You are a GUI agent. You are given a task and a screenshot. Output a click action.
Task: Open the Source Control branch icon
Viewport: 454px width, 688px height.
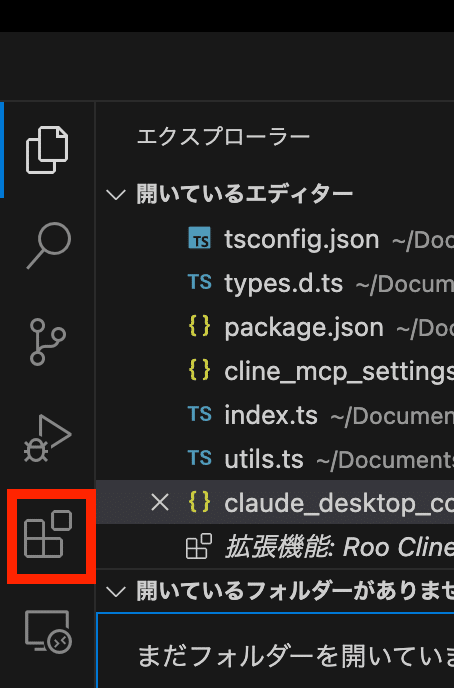(x=47, y=342)
